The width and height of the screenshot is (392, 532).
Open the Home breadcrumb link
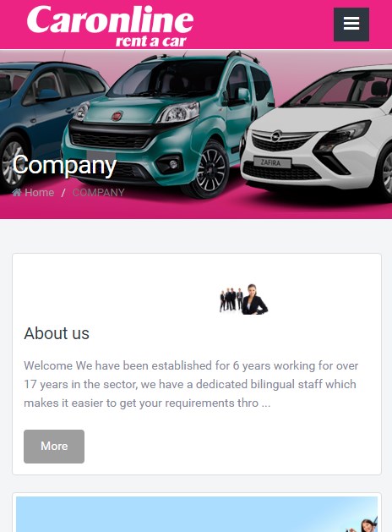tap(40, 192)
